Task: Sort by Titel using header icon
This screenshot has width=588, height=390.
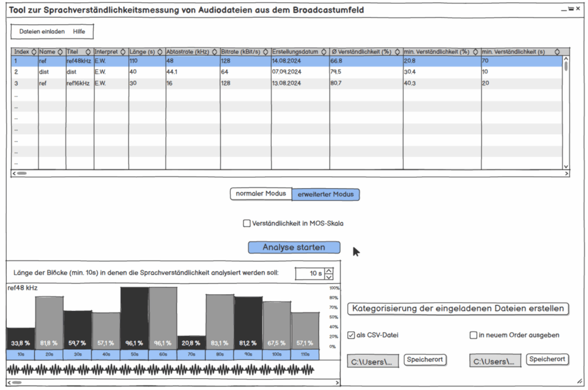Action: [88, 52]
